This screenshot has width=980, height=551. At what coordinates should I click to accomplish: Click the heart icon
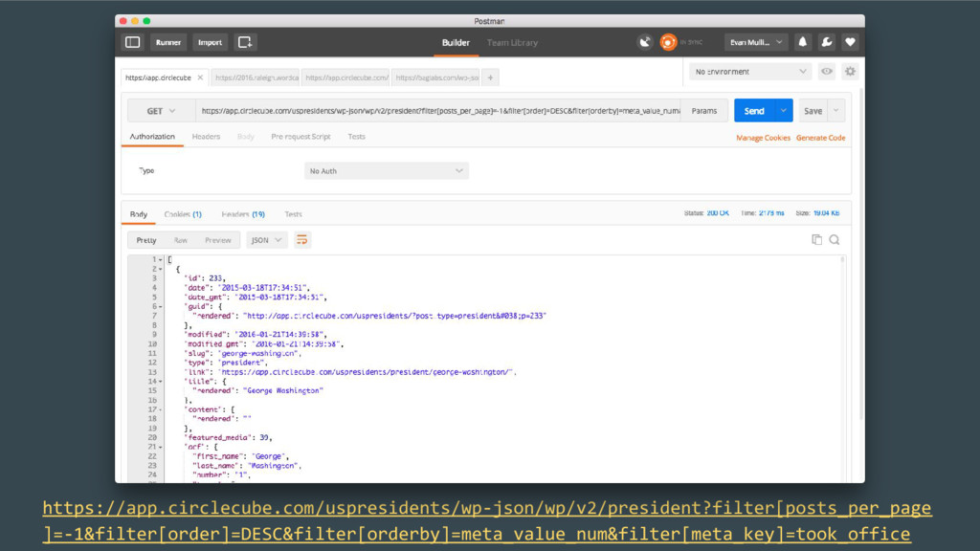pyautogui.click(x=850, y=42)
